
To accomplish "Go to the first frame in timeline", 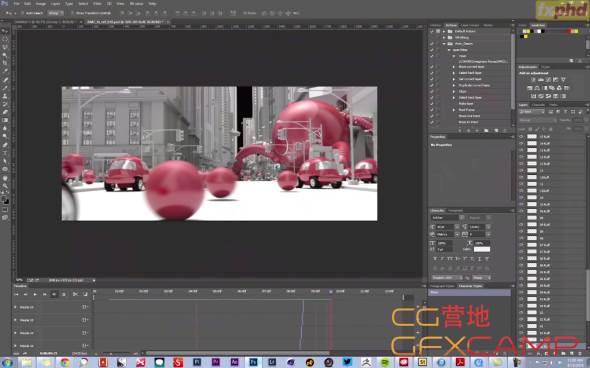I will (17, 294).
